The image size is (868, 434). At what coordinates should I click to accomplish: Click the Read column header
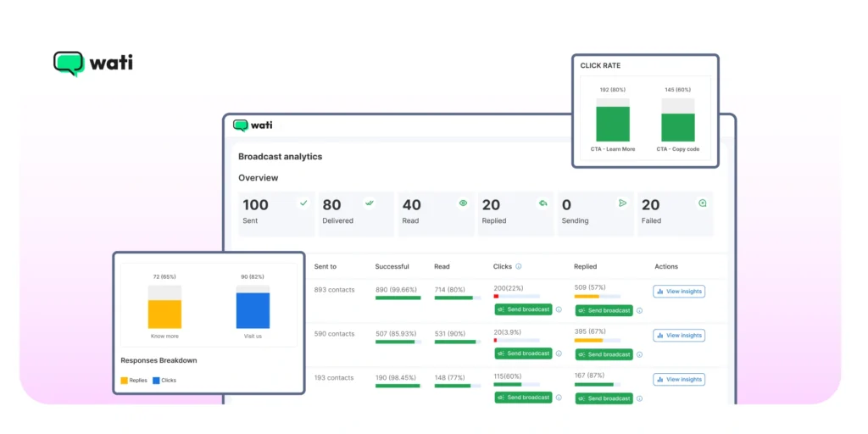(x=442, y=266)
